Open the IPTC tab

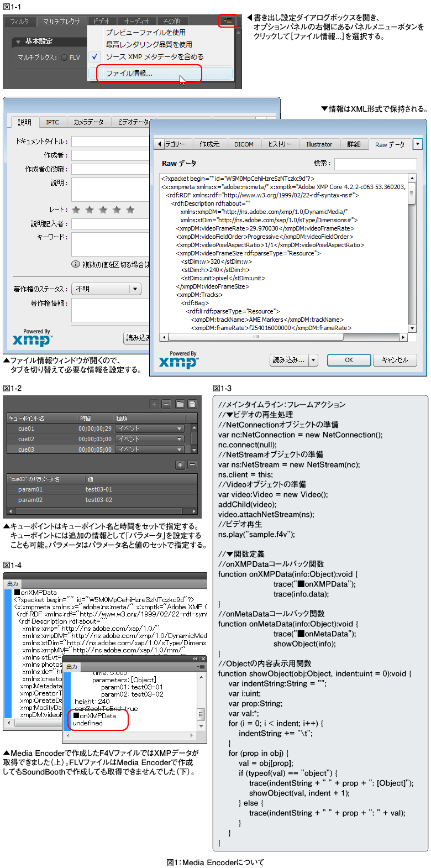(52, 122)
